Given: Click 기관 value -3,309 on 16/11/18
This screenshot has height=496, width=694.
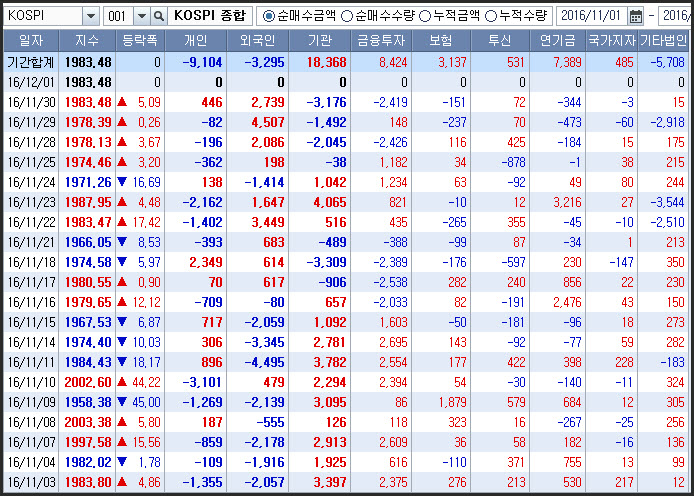Looking at the screenshot, I should click(327, 262).
